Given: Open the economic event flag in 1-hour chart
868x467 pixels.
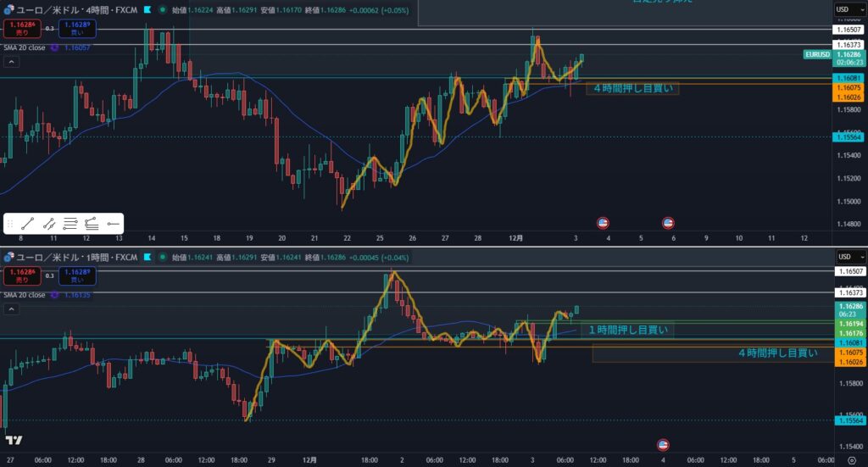Looking at the screenshot, I should [664, 444].
